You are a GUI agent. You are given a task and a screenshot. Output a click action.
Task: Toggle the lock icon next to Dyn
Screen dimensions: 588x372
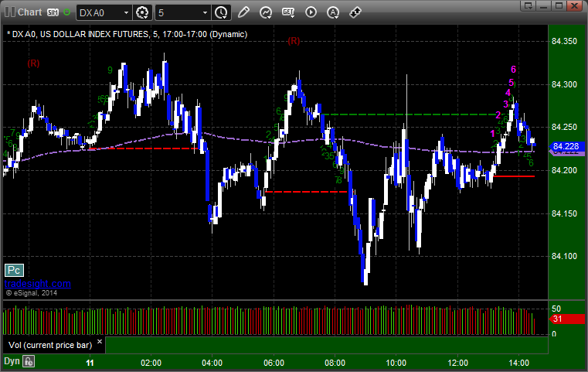(29, 361)
